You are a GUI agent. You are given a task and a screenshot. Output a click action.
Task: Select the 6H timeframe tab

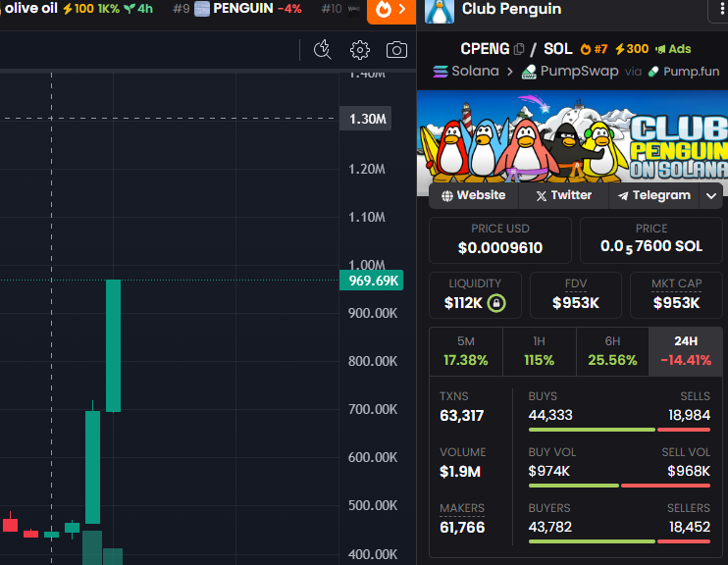tap(612, 351)
